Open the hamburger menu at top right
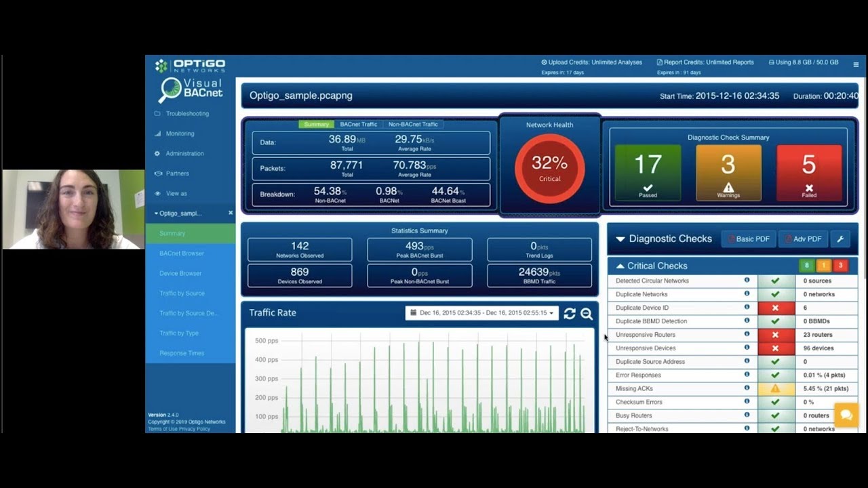This screenshot has height=488, width=868. pos(856,64)
